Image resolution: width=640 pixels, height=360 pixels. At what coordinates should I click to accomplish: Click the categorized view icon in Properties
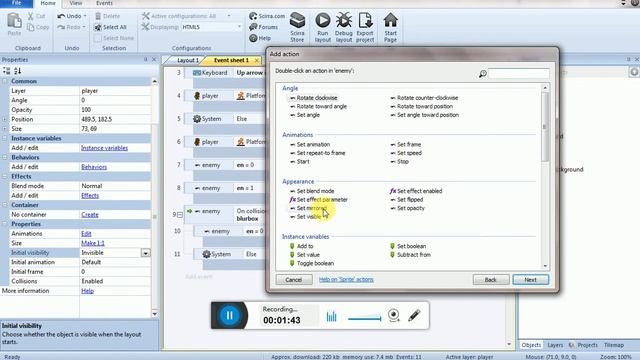(7, 71)
